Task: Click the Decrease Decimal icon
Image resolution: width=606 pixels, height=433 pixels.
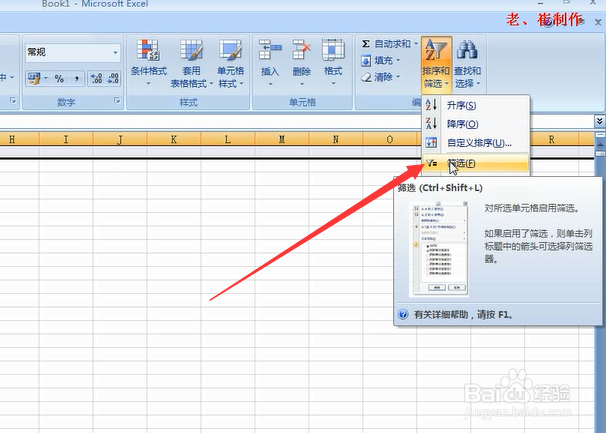Action: [x=113, y=78]
